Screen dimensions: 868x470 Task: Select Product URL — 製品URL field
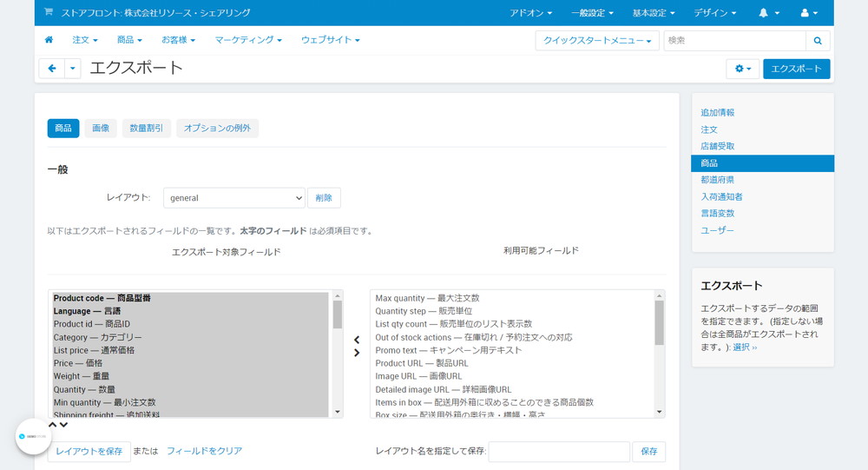tap(512, 363)
